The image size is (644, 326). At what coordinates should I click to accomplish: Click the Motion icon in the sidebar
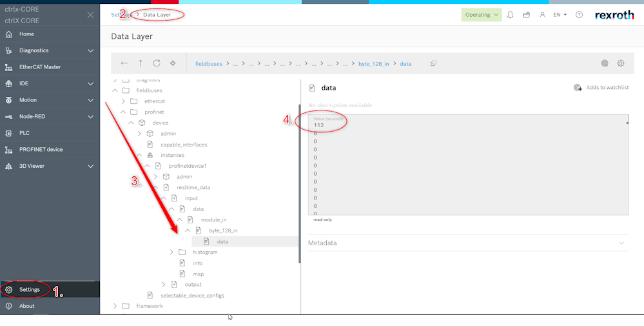8,100
